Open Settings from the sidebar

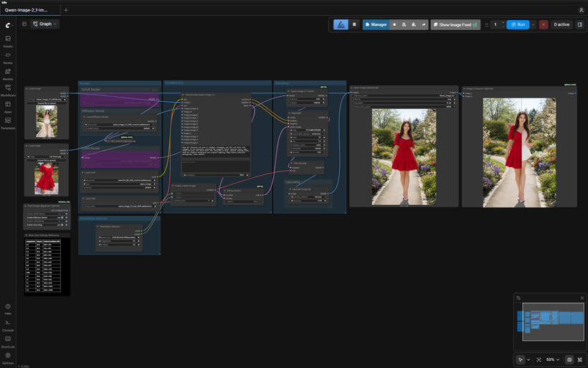tap(8, 358)
